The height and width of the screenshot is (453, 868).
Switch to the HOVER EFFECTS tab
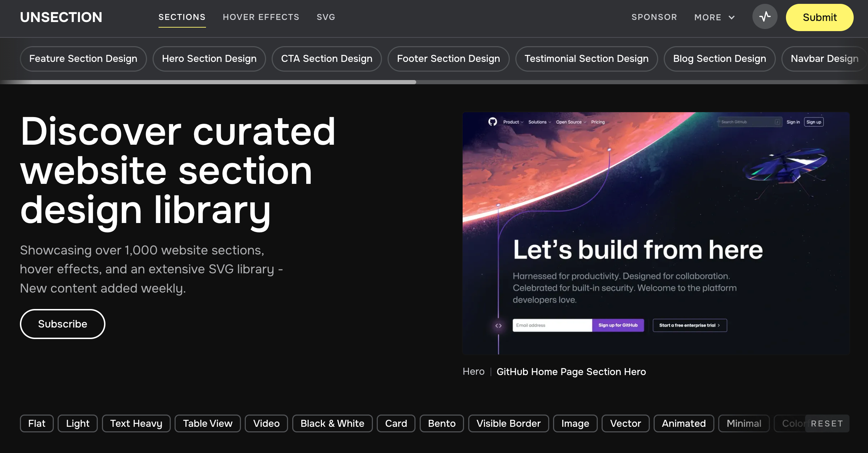(x=261, y=17)
